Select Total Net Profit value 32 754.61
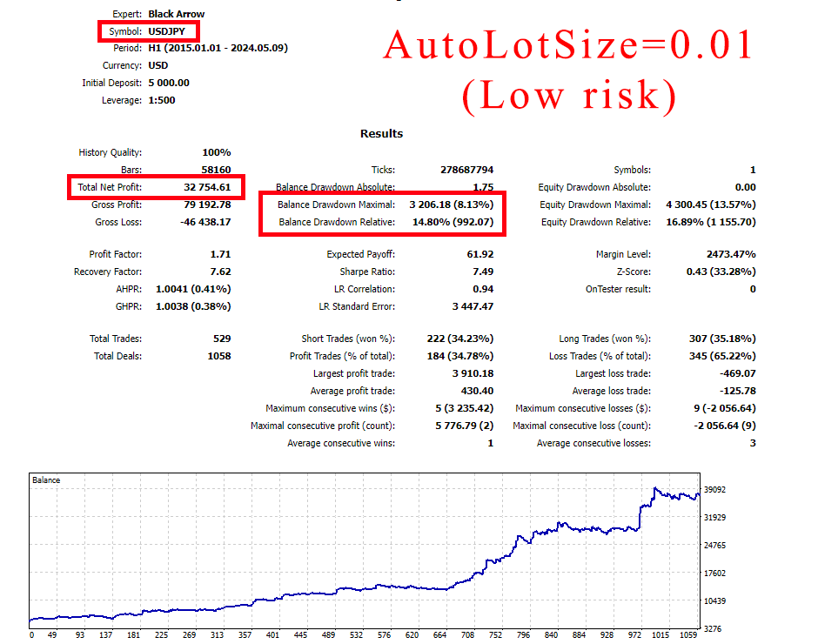The image size is (818, 644). (207, 187)
